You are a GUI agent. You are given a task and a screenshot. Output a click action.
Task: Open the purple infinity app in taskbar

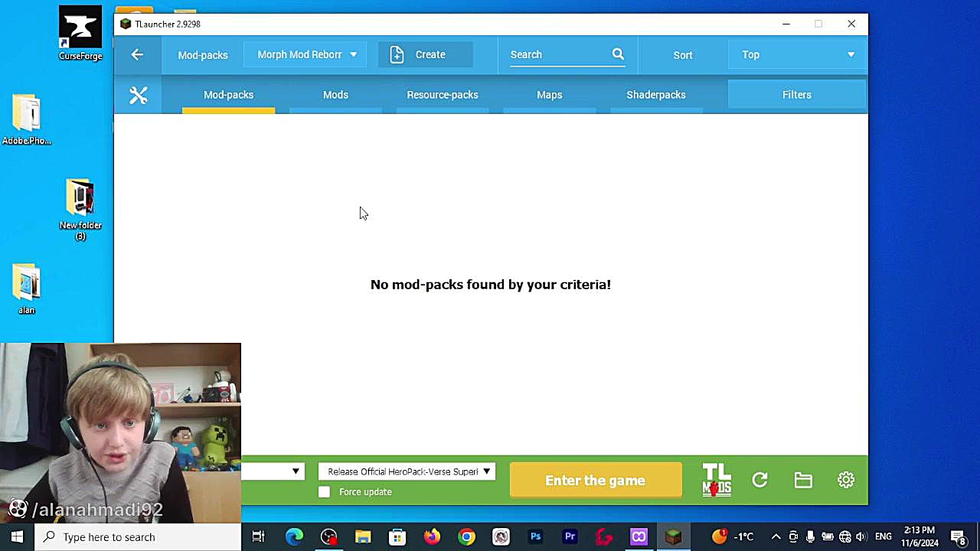[639, 536]
